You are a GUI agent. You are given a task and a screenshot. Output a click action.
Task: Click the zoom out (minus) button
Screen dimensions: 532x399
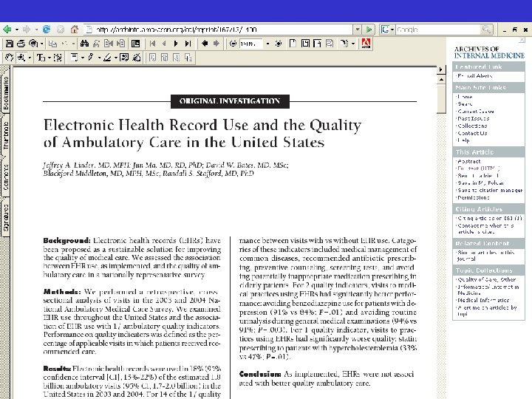(x=233, y=44)
